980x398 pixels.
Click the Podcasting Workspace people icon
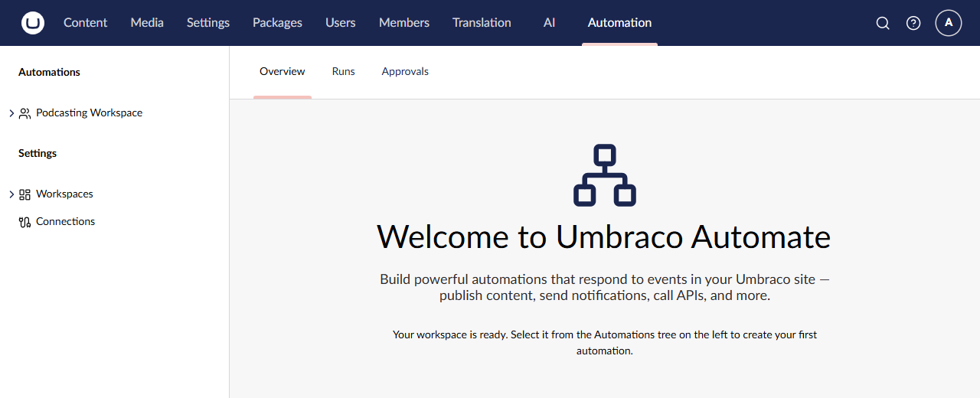(x=24, y=113)
